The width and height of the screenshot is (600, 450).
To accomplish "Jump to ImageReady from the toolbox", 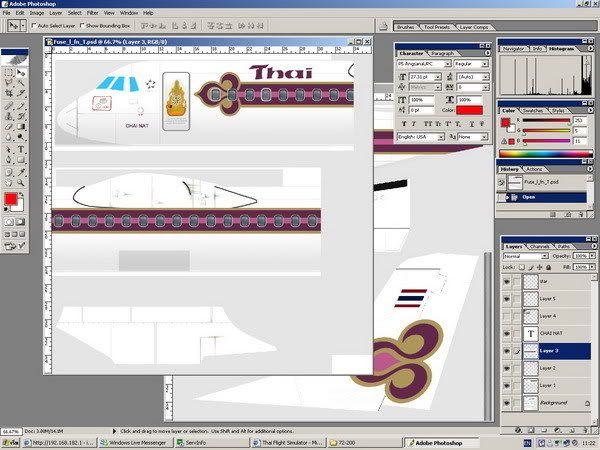I will 15,246.
